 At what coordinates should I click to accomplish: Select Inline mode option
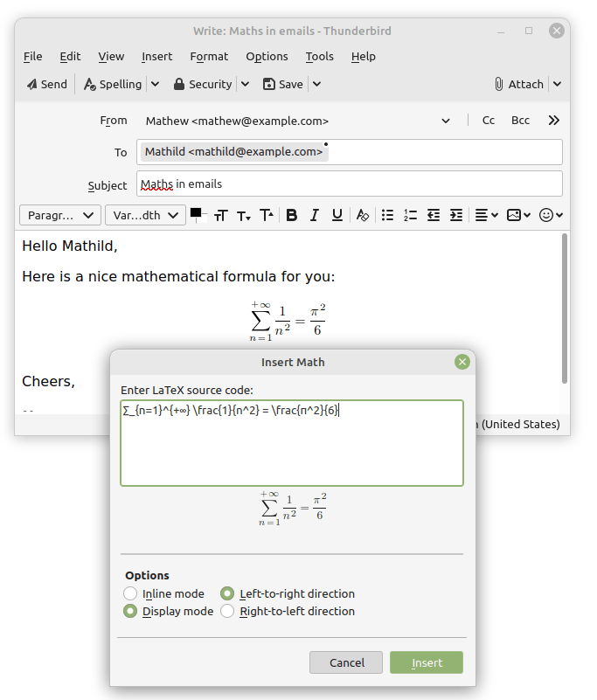coord(130,594)
